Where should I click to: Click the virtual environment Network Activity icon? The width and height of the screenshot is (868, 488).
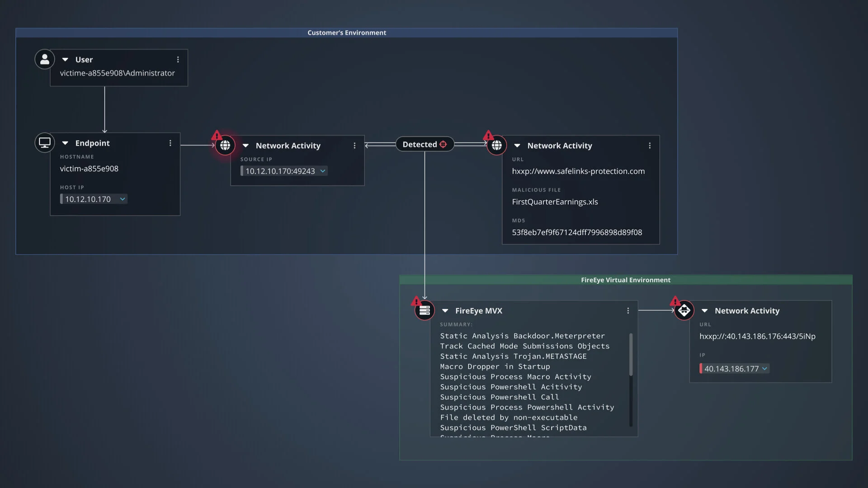684,310
